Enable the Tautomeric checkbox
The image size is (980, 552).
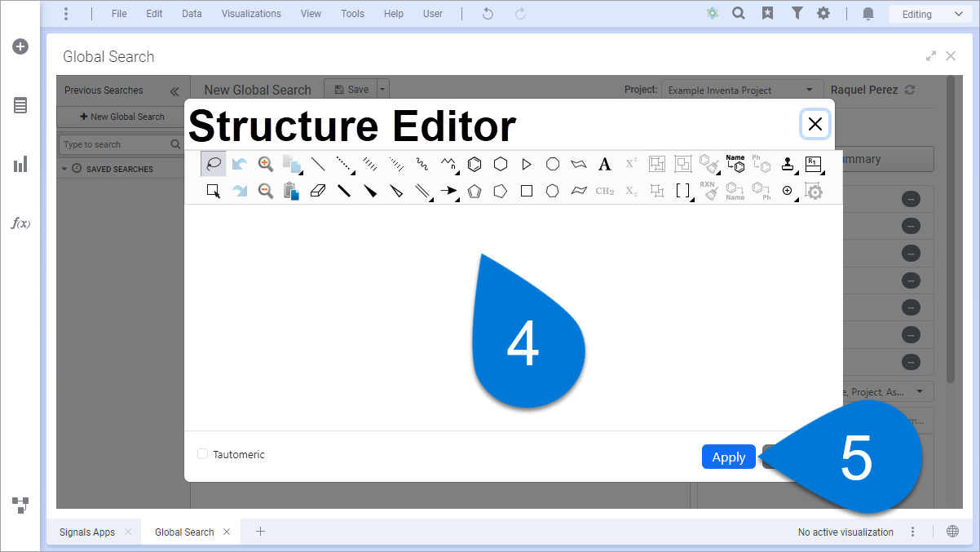[x=203, y=454]
